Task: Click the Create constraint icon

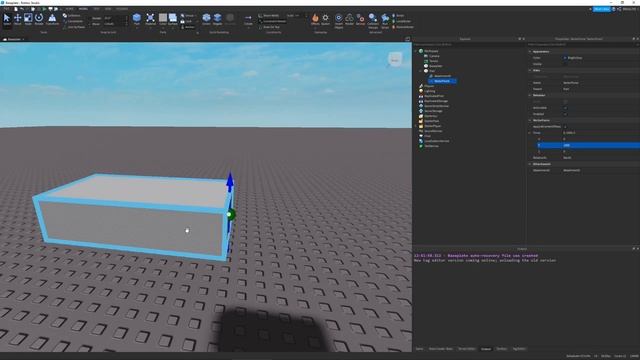Action: click(248, 19)
